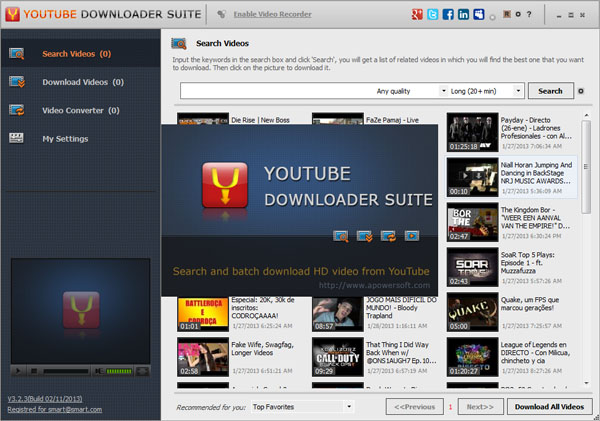Share via MySpace icon
The width and height of the screenshot is (600, 421).
(479, 14)
